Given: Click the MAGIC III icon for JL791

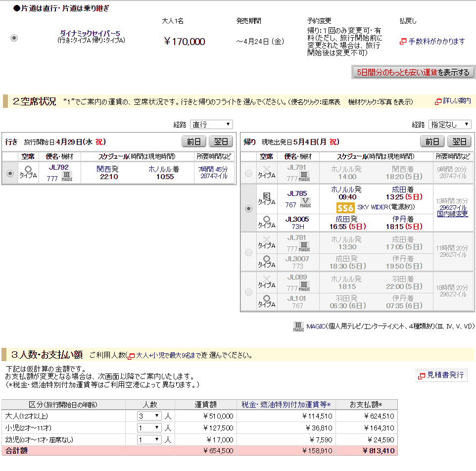Looking at the screenshot, I should (304, 176).
